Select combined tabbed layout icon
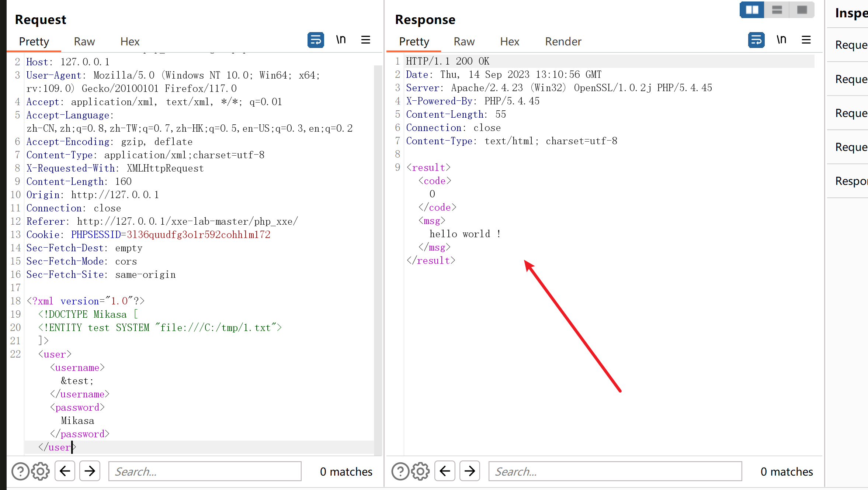Image resolution: width=868 pixels, height=490 pixels. pyautogui.click(x=802, y=10)
